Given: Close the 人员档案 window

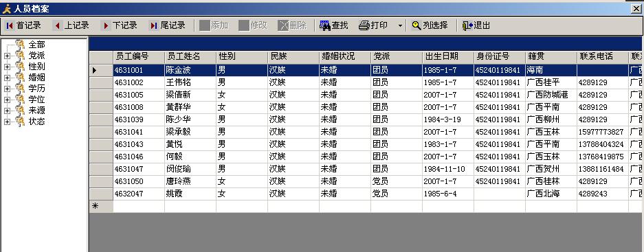Looking at the screenshot, I should tap(636, 9).
